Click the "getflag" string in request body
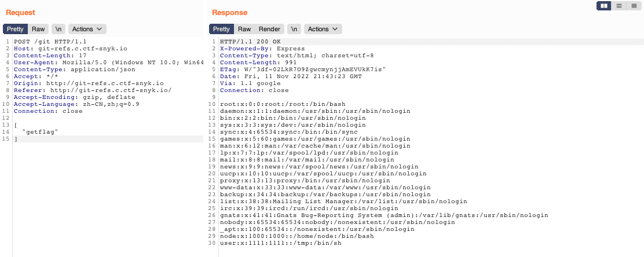This screenshot has width=644, height=257. click(41, 132)
